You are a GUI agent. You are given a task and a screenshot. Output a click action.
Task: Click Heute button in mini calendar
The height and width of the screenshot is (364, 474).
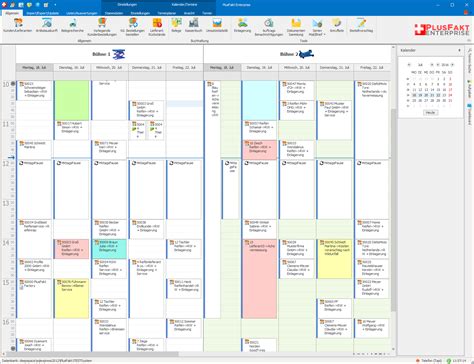[x=430, y=113]
